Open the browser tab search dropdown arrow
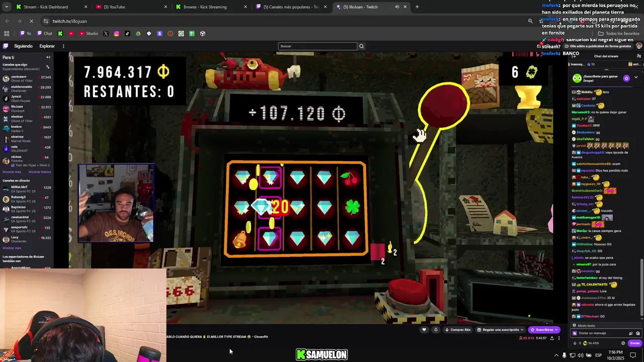Screen dimensions: 644x362 point(6,7)
